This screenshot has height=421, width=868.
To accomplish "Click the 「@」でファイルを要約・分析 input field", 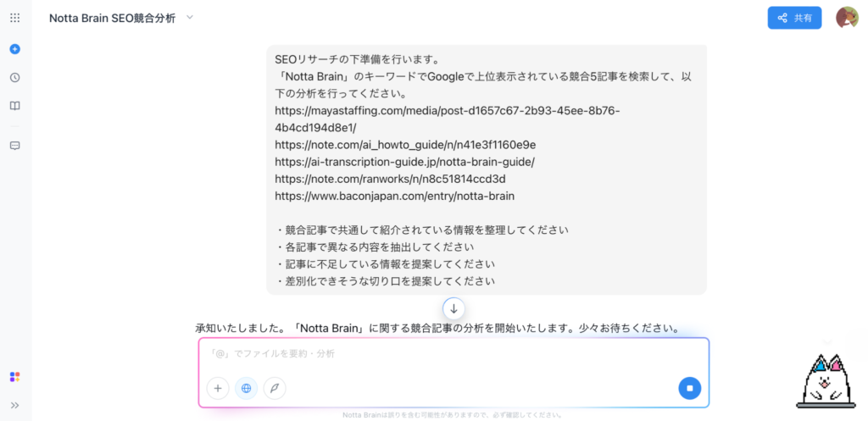I will 454,354.
